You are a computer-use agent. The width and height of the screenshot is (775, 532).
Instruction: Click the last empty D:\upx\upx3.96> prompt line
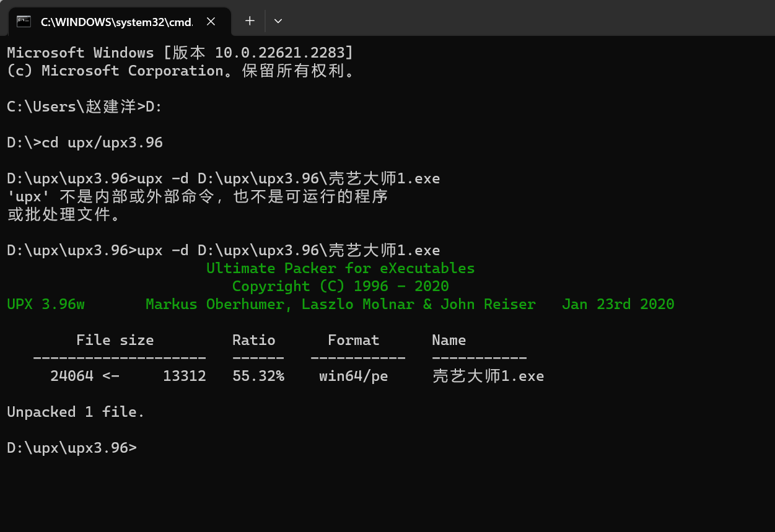(72, 447)
